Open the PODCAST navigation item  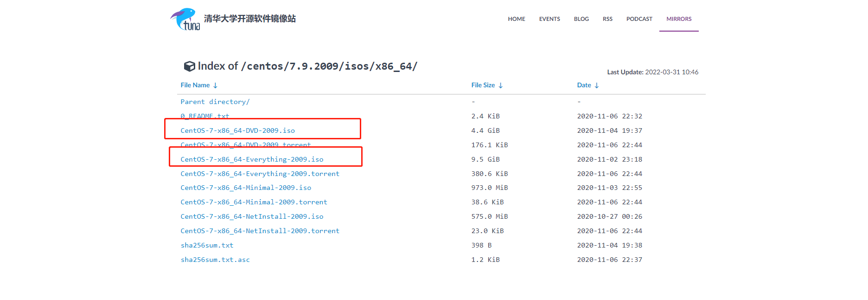click(x=639, y=19)
